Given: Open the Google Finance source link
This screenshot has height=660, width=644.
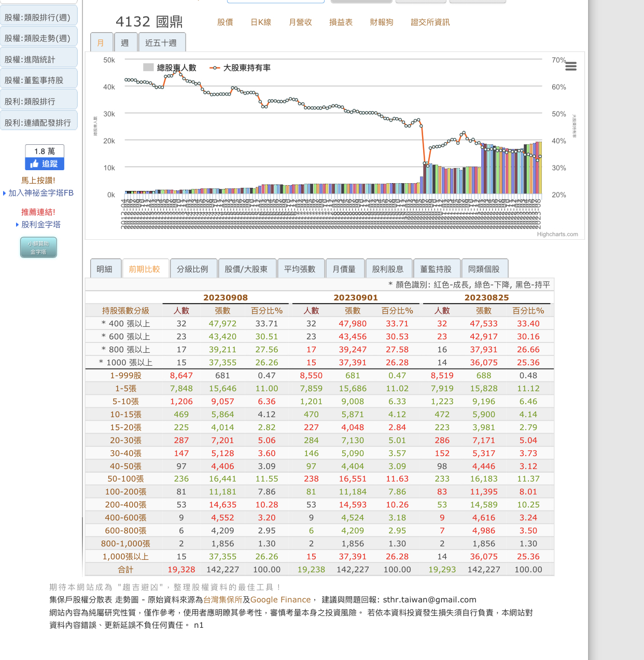Looking at the screenshot, I should tap(281, 600).
